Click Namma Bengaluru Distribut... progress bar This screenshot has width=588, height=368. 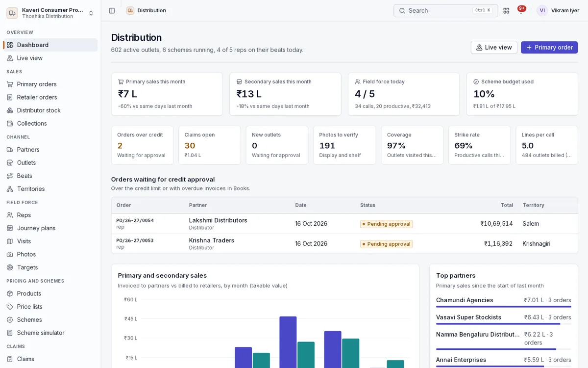[x=504, y=349]
